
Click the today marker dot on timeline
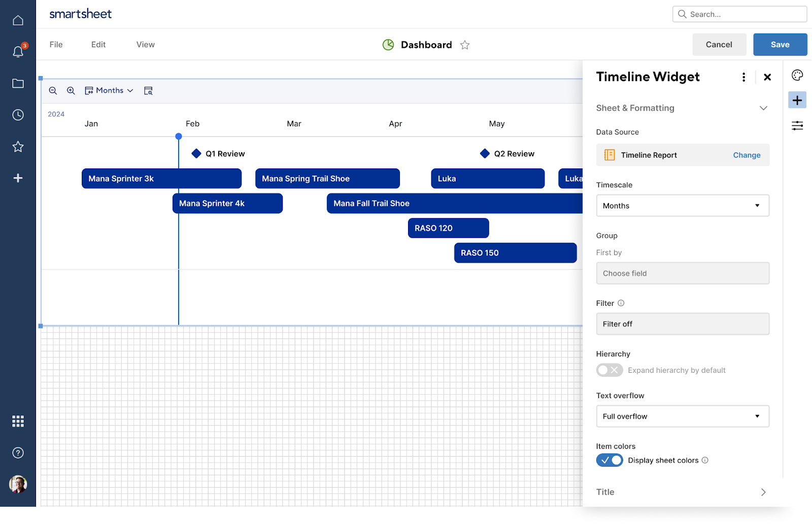tap(179, 136)
